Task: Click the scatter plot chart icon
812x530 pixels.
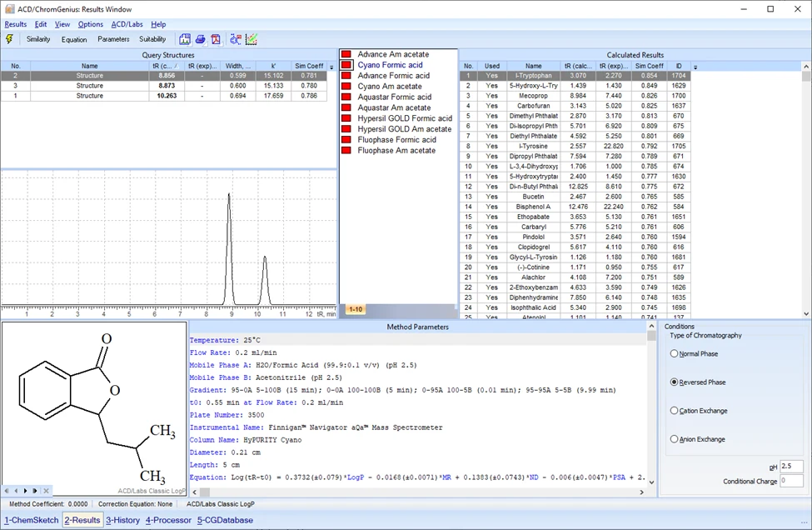Action: coord(252,39)
